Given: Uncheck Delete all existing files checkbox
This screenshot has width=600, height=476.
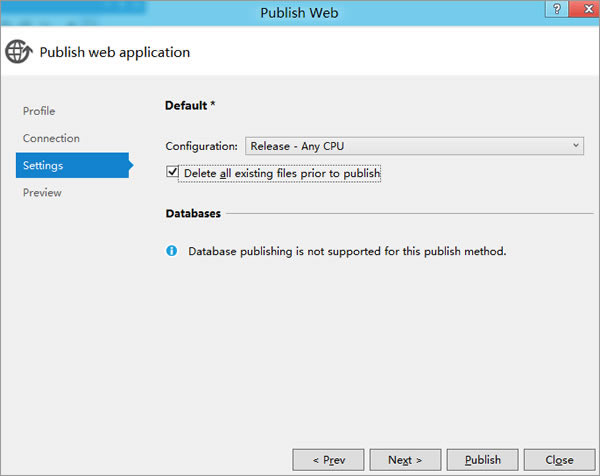Looking at the screenshot, I should coord(172,171).
